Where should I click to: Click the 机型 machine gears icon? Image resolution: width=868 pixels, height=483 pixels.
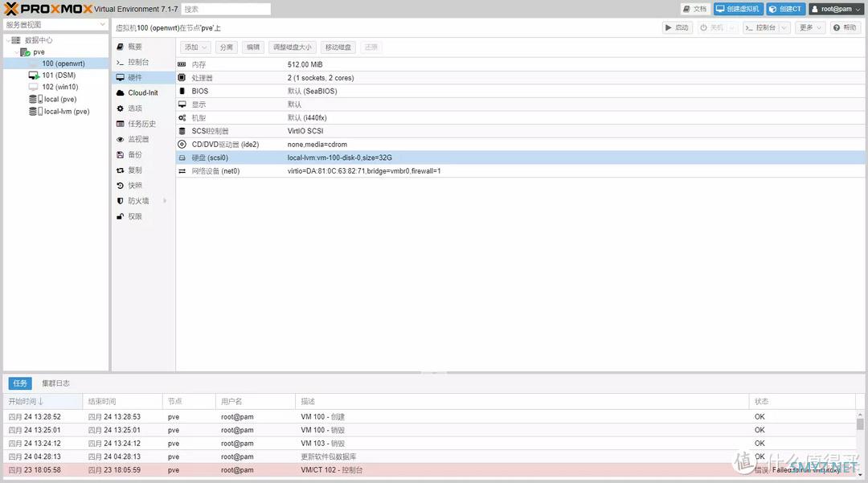coord(182,118)
